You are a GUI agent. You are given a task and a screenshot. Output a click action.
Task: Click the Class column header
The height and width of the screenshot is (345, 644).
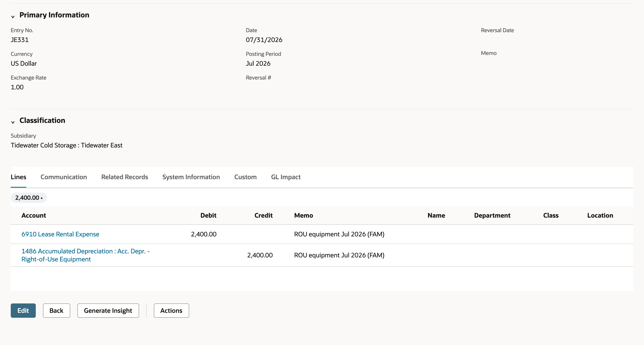551,215
